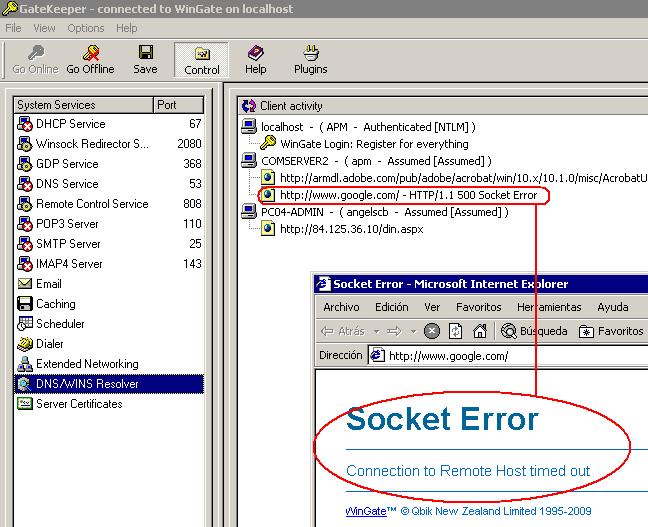The image size is (648, 527).
Task: Open Herramientas menu in Internet Explorer
Action: (549, 307)
